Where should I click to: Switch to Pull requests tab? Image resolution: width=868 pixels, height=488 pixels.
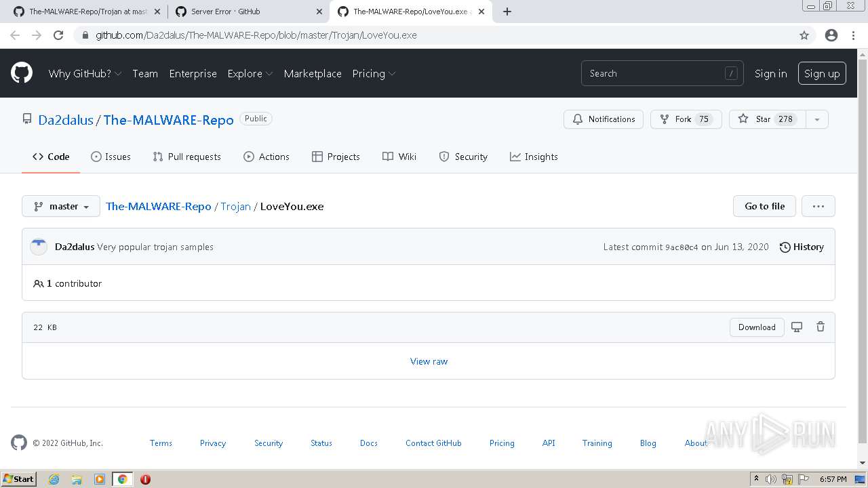pos(186,157)
